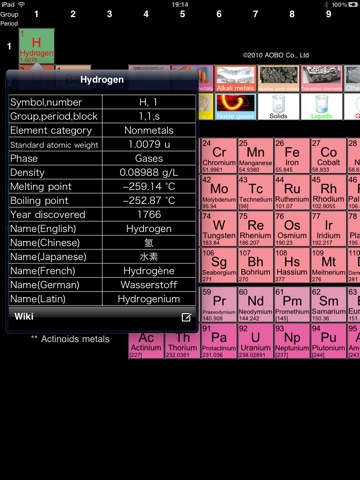Tap the Neptunium (Np) element tile
The image size is (360, 480).
[x=292, y=341]
